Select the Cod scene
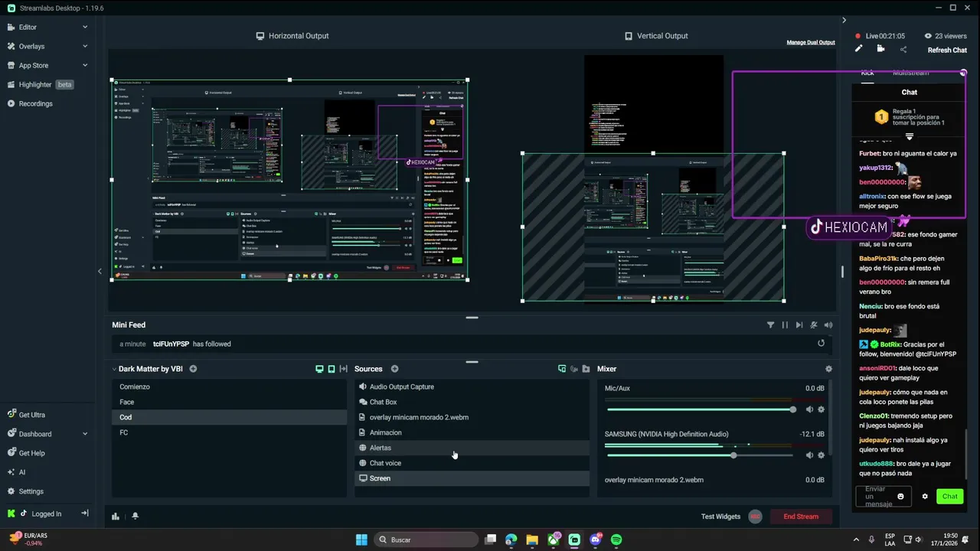The image size is (980, 551). 229,417
